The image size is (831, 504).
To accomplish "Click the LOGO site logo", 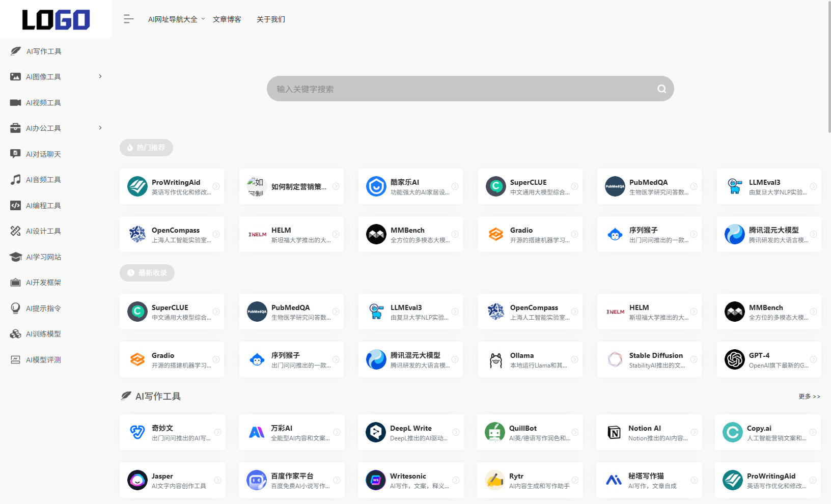I will 56,20.
